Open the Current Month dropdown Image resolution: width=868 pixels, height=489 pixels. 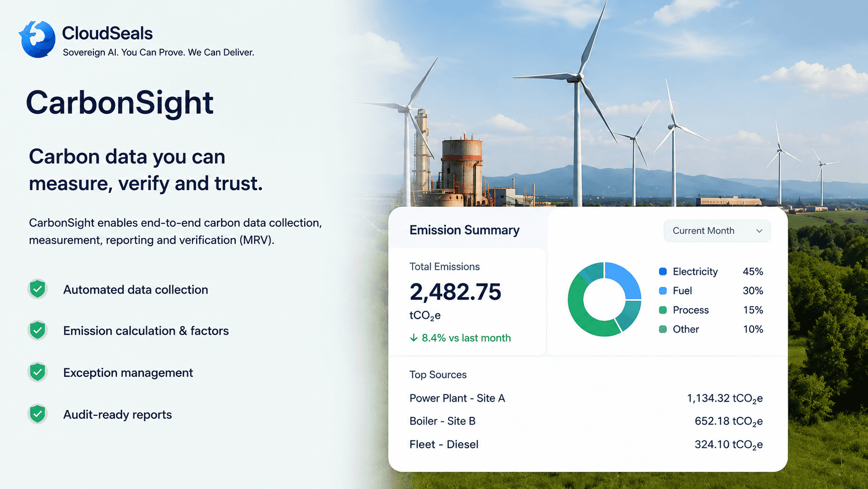pyautogui.click(x=717, y=231)
